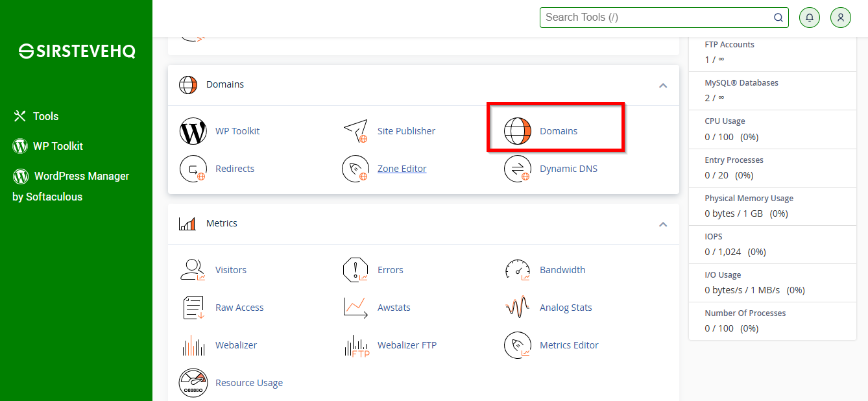The width and height of the screenshot is (868, 401).
Task: Select WP Toolkit in the sidebar menu
Action: pos(58,146)
